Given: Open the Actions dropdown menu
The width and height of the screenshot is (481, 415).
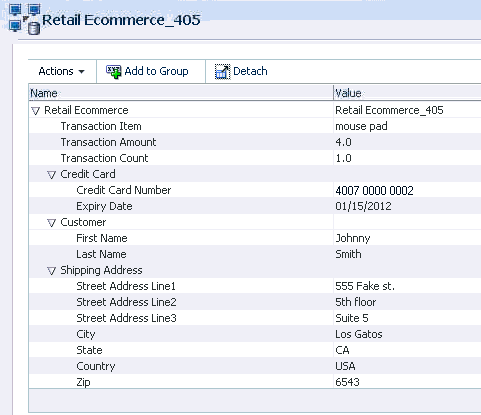Looking at the screenshot, I should pyautogui.click(x=62, y=71).
